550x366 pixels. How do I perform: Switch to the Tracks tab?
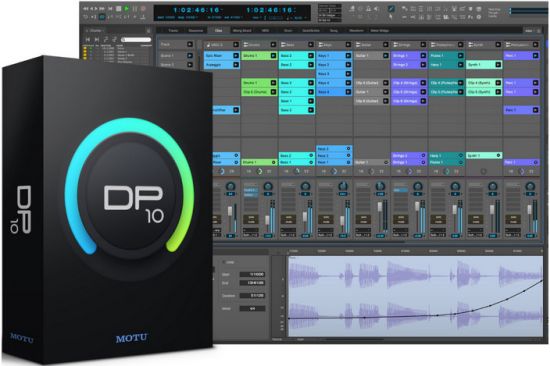(173, 31)
